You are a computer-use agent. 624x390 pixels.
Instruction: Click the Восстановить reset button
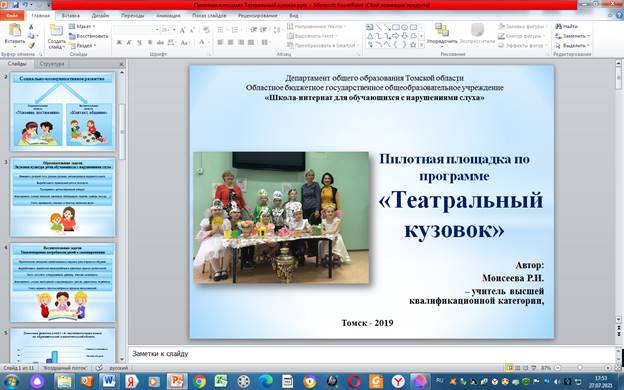[88, 36]
